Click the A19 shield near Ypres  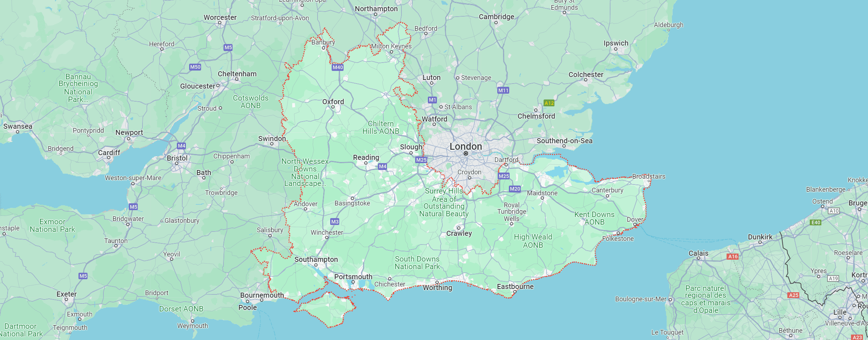(x=833, y=279)
